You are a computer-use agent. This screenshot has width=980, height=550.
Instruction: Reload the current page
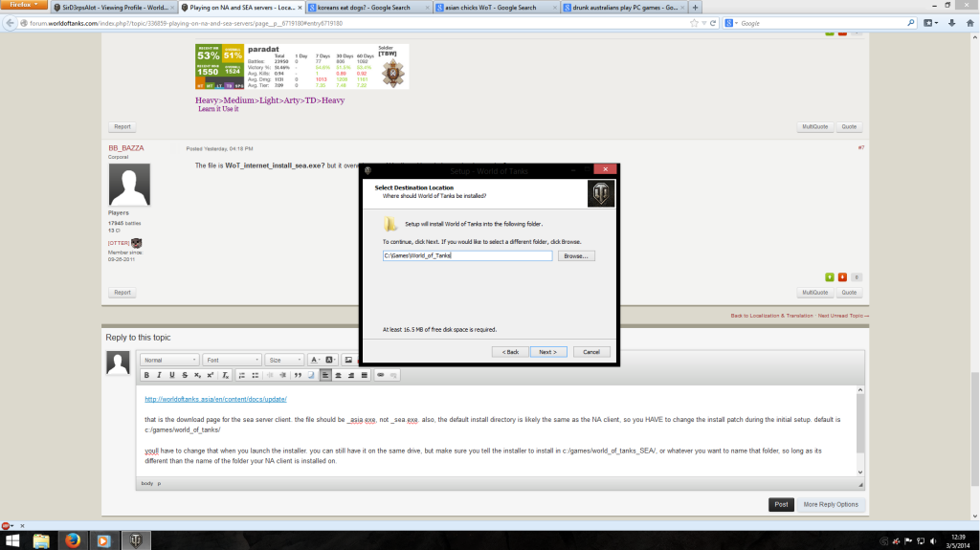pyautogui.click(x=713, y=23)
